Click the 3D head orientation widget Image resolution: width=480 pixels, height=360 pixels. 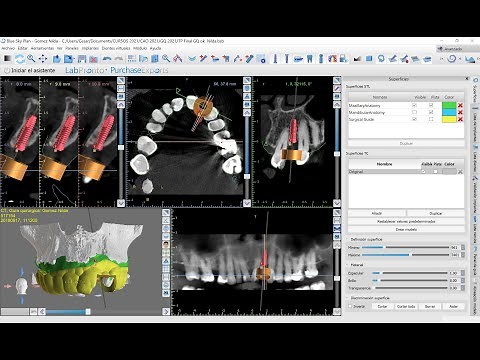22,286
